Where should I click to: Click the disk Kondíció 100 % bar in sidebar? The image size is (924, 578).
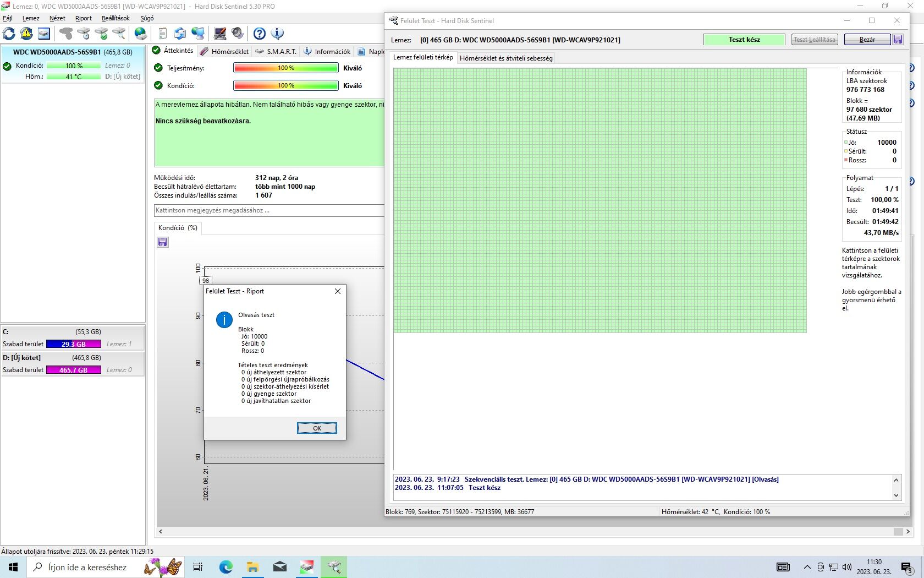click(74, 66)
